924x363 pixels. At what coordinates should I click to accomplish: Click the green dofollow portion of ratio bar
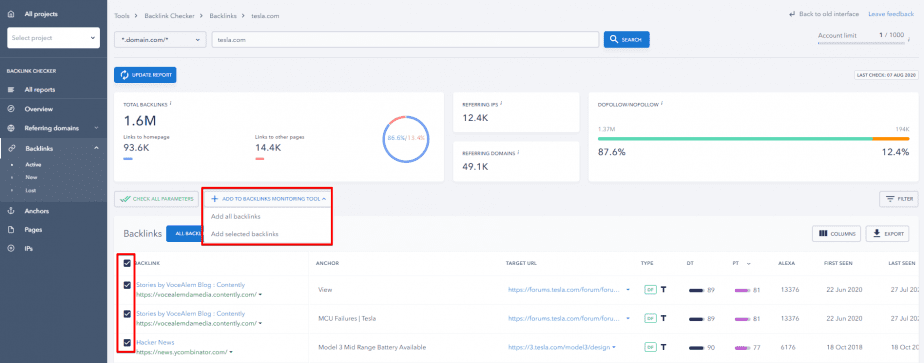coord(735,138)
